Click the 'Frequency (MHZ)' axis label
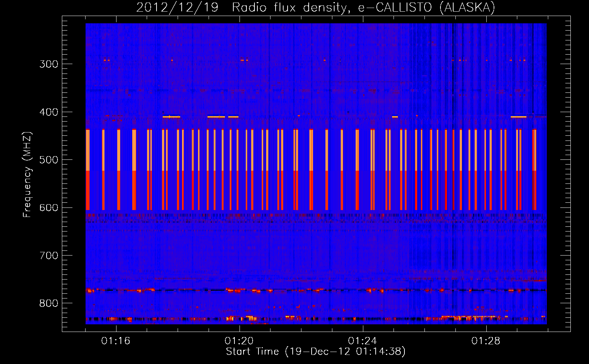The width and height of the screenshot is (589, 364). (27, 174)
